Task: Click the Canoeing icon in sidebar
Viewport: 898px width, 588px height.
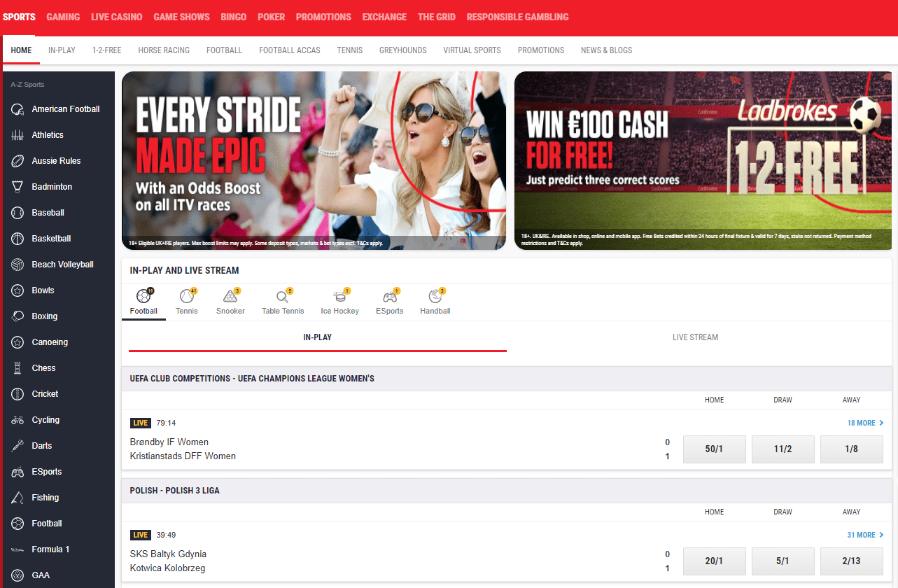Action: 18,342
